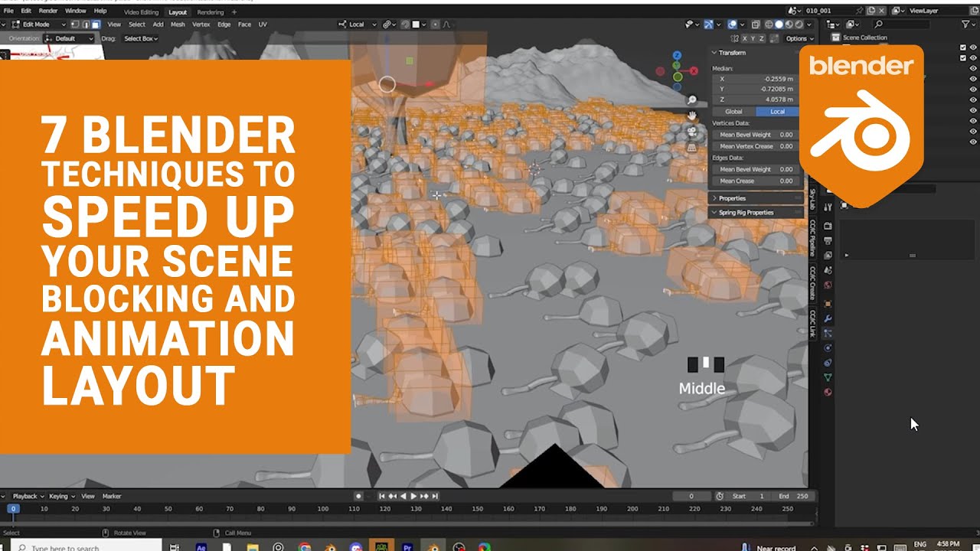
Task: Toggle Y axis mirror
Action: (x=752, y=38)
